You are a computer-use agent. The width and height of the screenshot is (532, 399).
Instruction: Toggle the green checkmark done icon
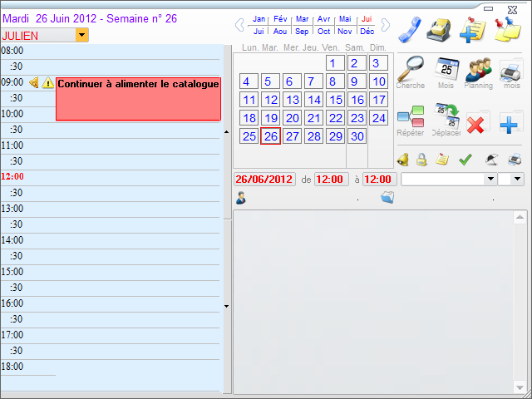pos(465,159)
